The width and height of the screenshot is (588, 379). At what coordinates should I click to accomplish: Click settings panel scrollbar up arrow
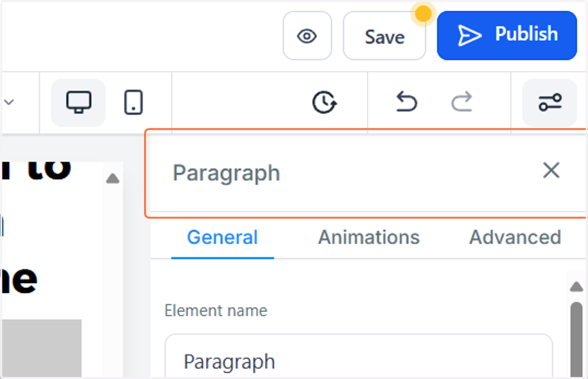(x=577, y=287)
